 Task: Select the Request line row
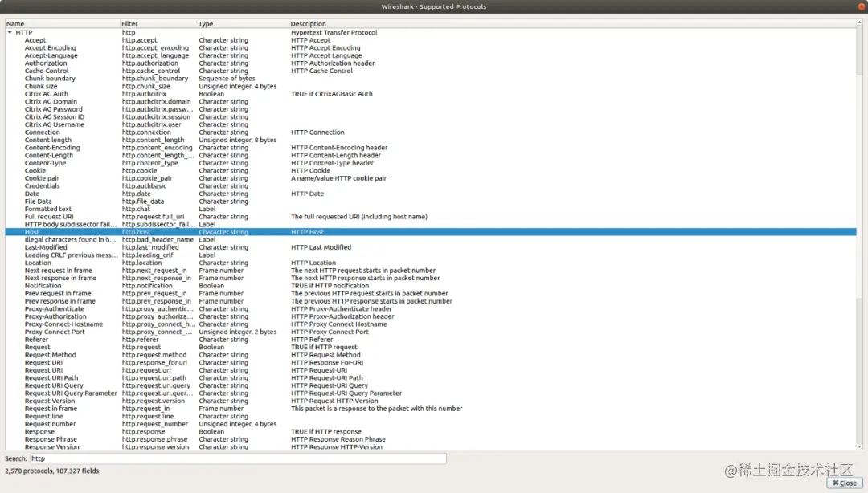coord(431,417)
